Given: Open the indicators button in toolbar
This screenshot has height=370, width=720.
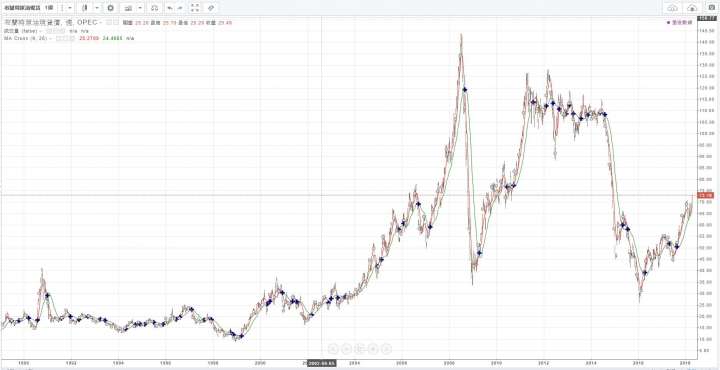Looking at the screenshot, I should click(x=128, y=8).
